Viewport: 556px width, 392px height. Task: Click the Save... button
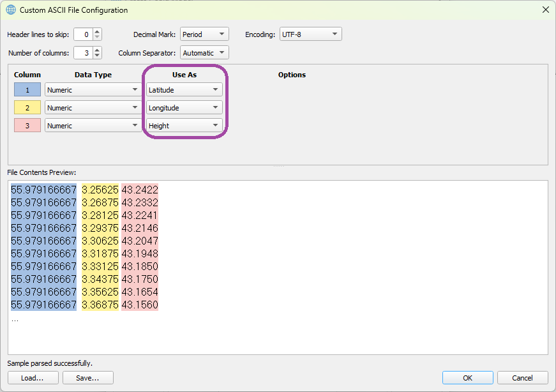[88, 378]
